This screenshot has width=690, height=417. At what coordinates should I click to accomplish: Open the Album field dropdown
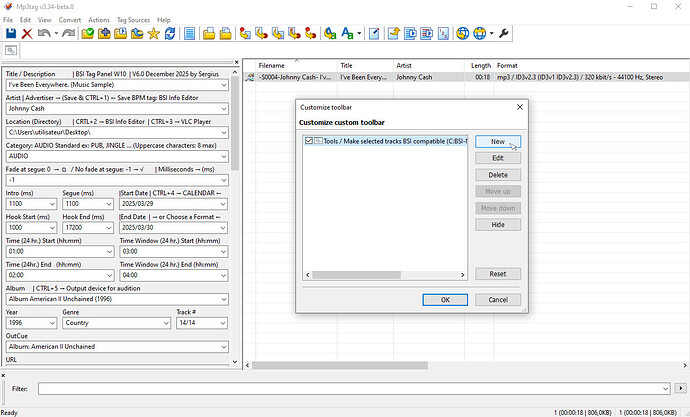coord(224,299)
